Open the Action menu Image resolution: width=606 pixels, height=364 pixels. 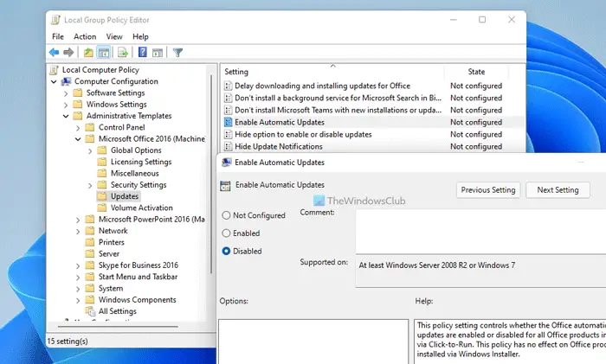click(85, 36)
